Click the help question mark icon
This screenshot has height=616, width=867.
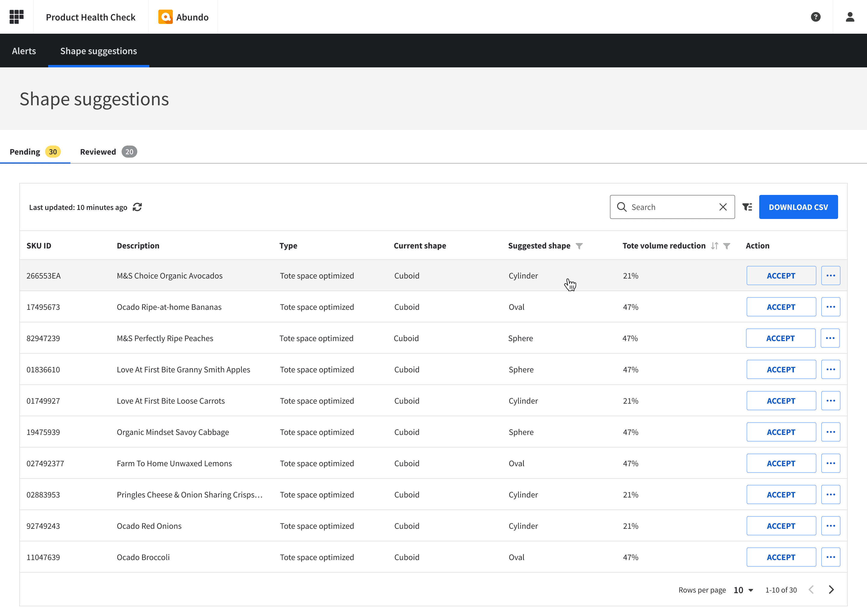pos(816,17)
